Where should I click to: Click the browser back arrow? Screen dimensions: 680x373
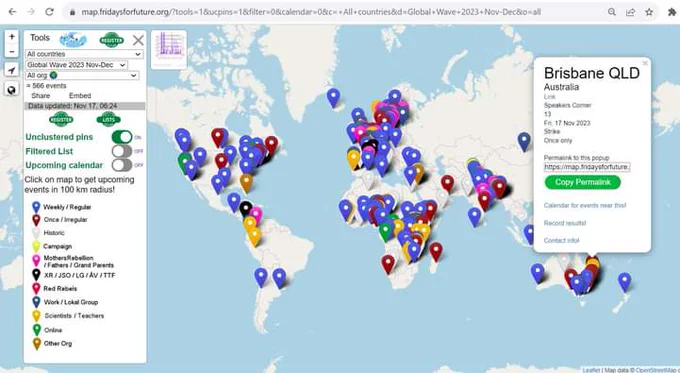(13, 12)
